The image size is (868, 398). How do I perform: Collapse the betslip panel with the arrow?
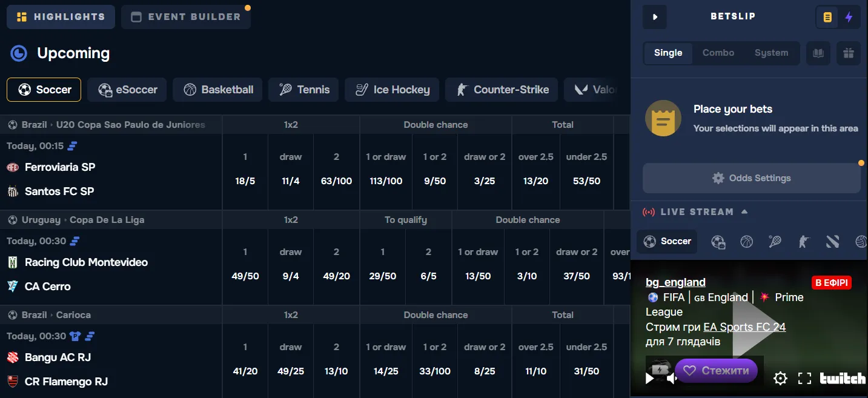pos(654,17)
